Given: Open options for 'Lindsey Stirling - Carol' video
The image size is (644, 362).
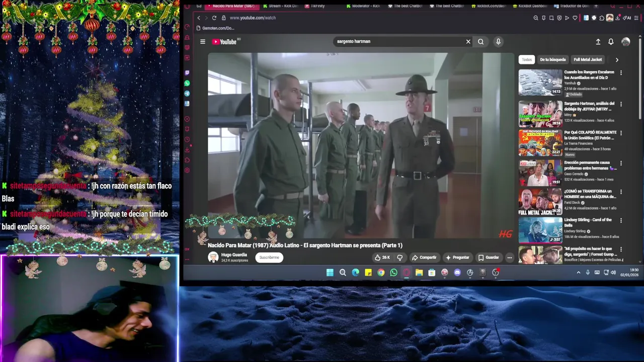Looking at the screenshot, I should (x=621, y=221).
